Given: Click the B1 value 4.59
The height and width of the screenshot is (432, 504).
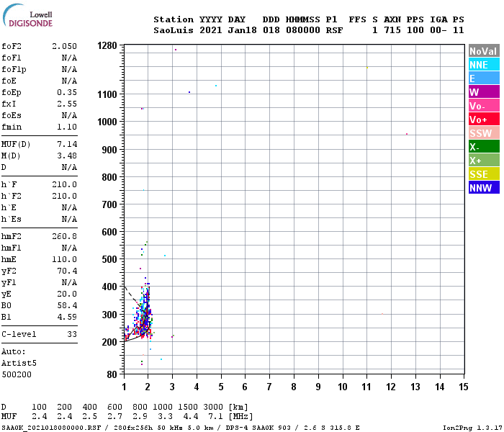Looking at the screenshot, I should click(67, 317).
